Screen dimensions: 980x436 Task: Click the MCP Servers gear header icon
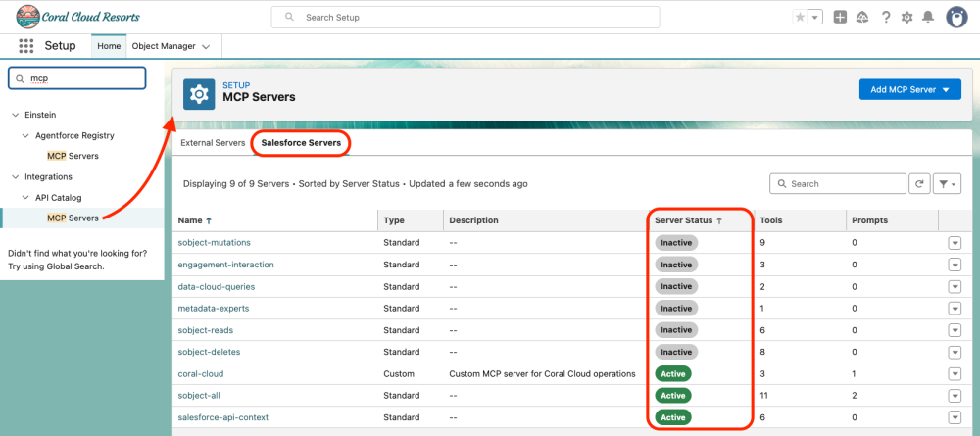coord(199,94)
